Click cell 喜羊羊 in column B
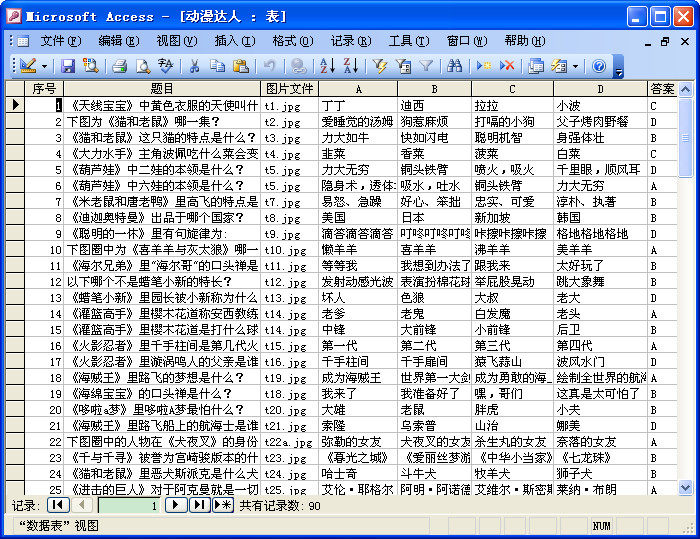This screenshot has width=700, height=539. (434, 250)
